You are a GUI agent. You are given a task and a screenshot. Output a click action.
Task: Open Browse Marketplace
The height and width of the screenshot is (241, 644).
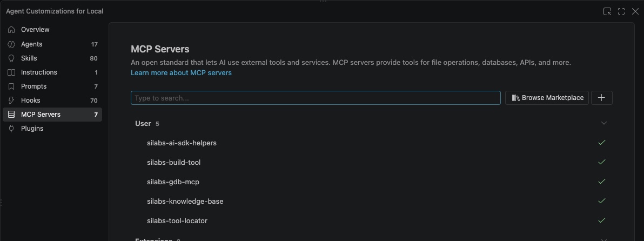[x=547, y=98]
